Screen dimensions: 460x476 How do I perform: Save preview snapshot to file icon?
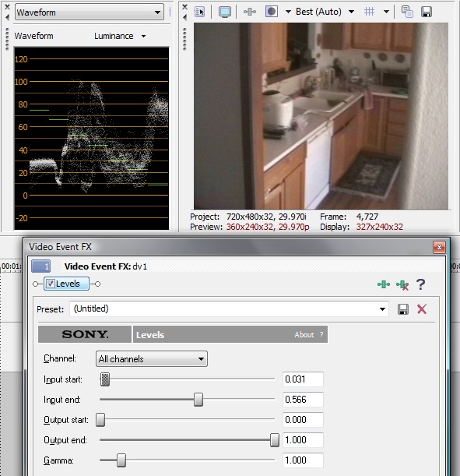tap(427, 12)
